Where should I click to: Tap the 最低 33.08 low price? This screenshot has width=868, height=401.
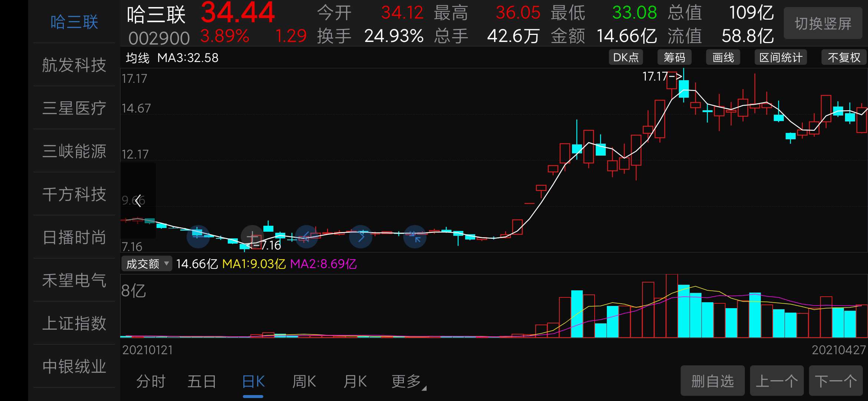604,13
